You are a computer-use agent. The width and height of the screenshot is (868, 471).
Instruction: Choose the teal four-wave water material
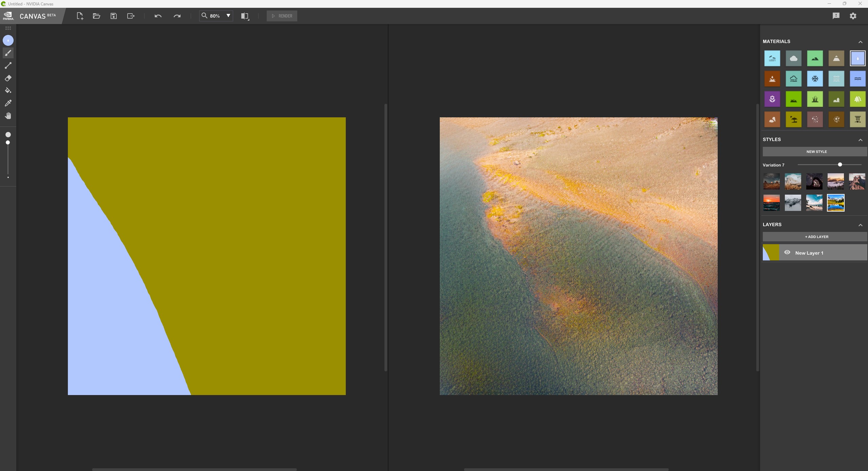point(836,79)
